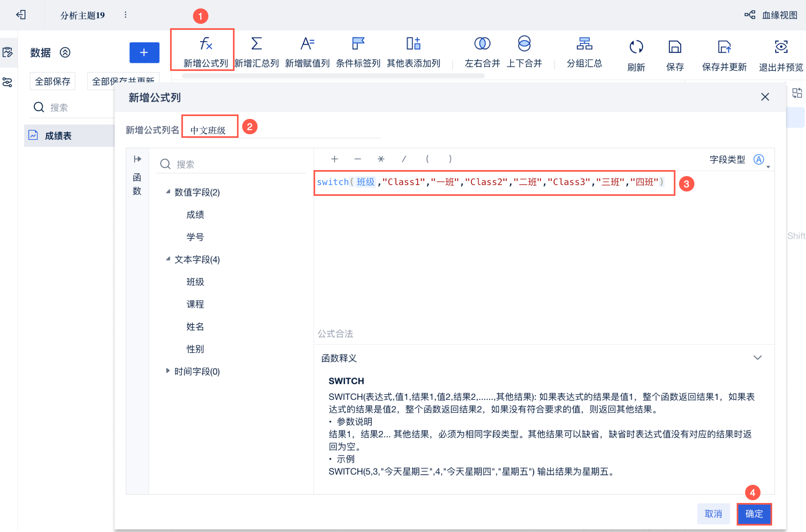Viewport: 806px width, 532px height.
Task: Select the 成绩表 table item
Action: pyautogui.click(x=58, y=136)
